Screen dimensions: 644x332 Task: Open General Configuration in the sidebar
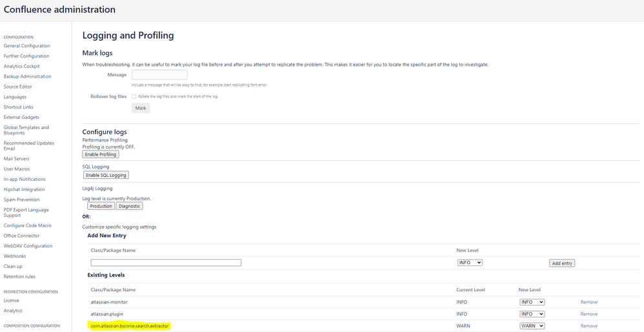click(26, 46)
